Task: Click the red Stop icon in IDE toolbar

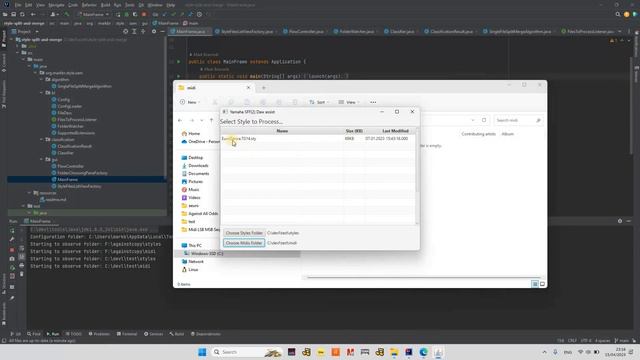Action: [144, 14]
